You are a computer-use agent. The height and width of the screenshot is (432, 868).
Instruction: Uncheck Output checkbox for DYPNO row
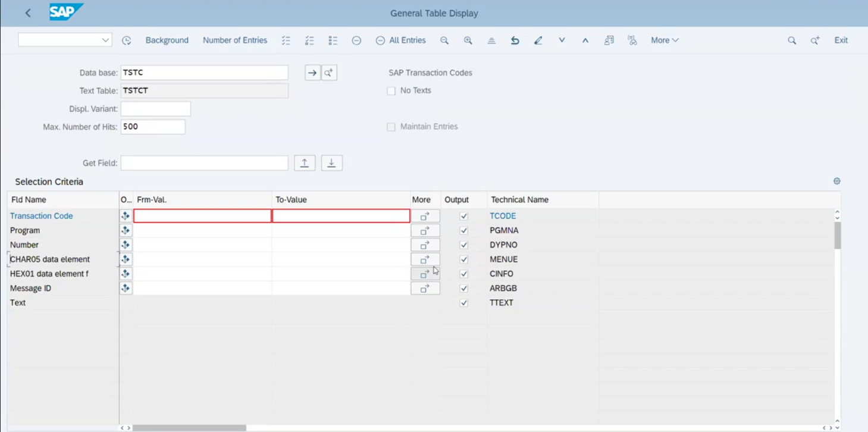pyautogui.click(x=464, y=245)
